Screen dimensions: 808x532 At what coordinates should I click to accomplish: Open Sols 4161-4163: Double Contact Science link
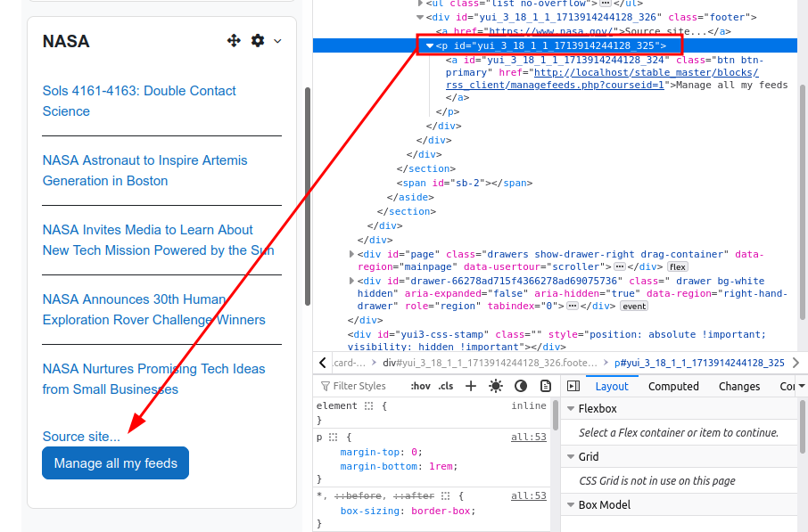coord(138,101)
